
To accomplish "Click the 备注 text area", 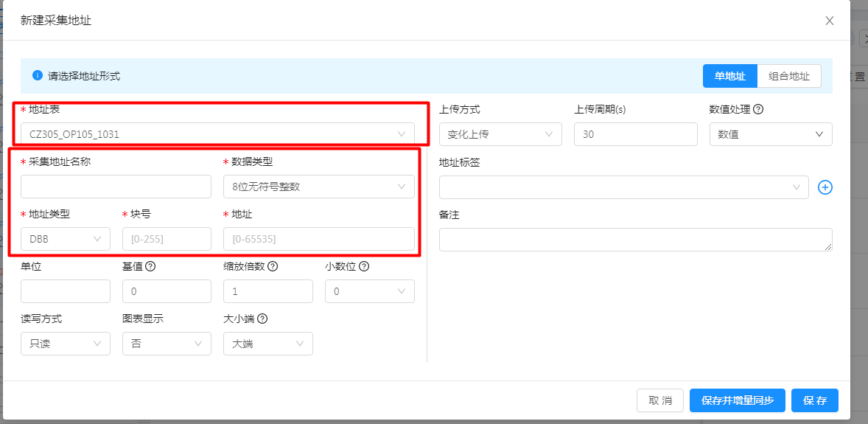I will pos(635,240).
